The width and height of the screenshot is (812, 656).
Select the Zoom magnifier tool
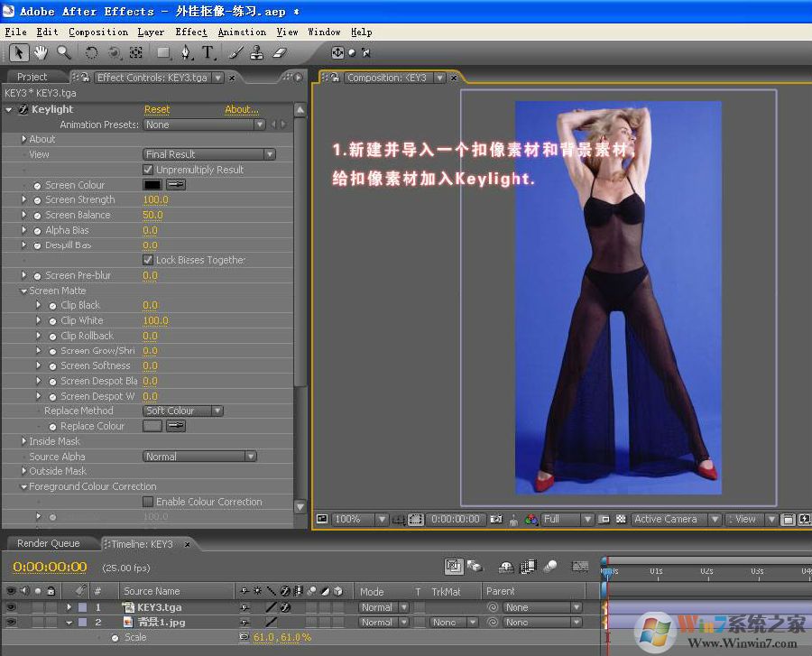coord(63,52)
